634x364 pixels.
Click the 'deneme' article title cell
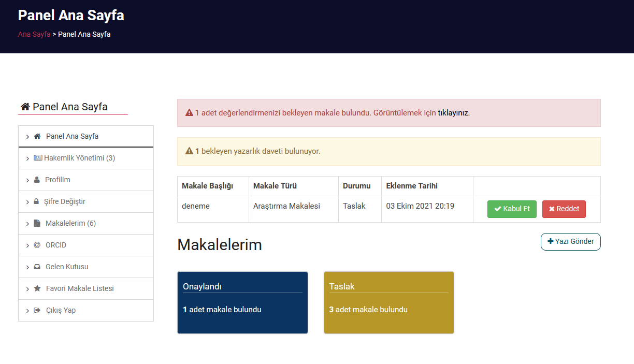[213, 209]
